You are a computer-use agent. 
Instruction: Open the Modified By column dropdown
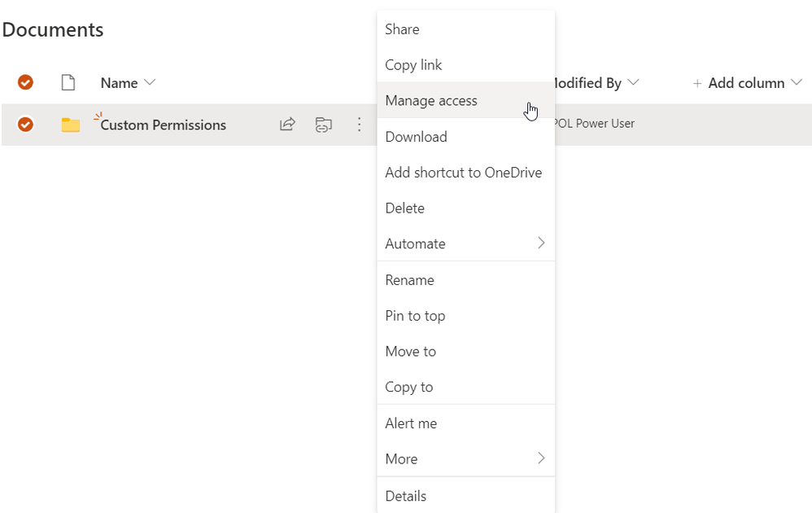click(634, 82)
